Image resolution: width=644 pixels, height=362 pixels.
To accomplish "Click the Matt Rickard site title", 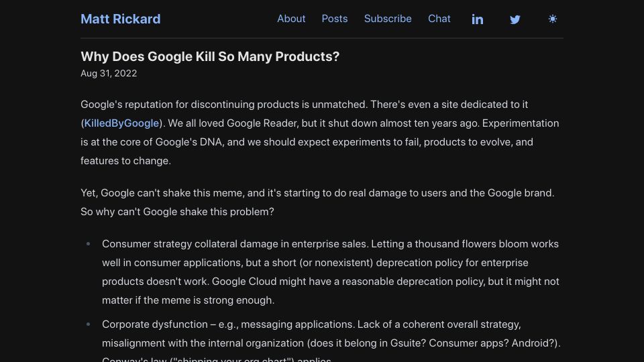I will pyautogui.click(x=120, y=19).
